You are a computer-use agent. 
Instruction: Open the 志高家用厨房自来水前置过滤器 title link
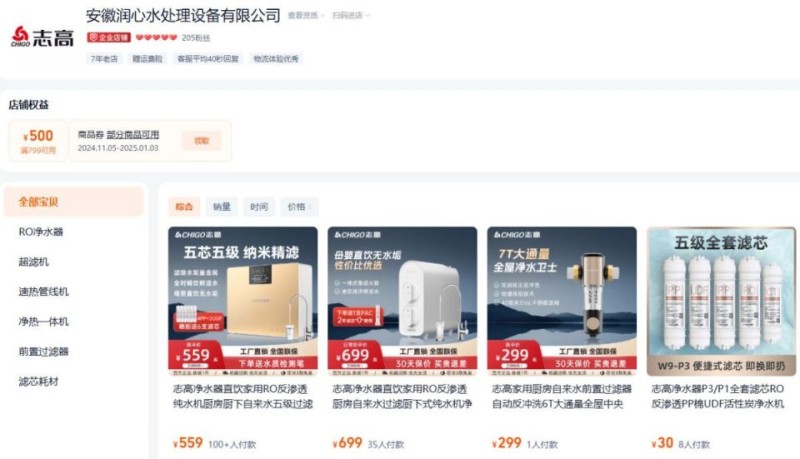click(x=562, y=396)
